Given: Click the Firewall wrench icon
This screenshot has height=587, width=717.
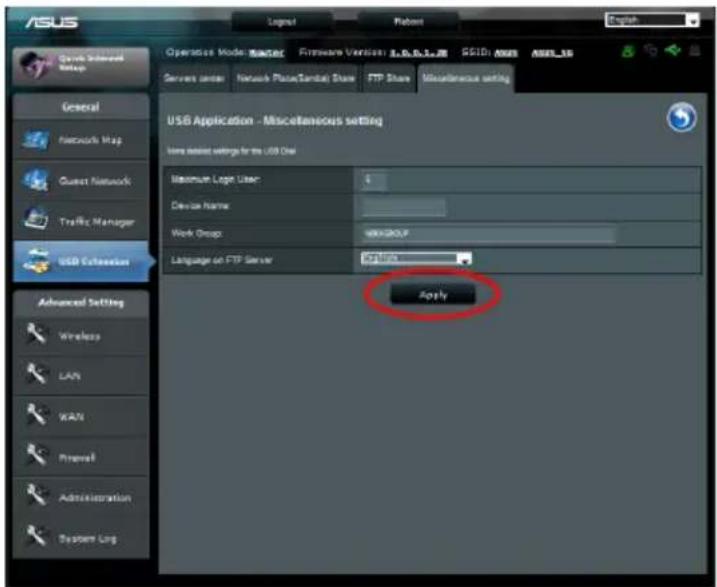Looking at the screenshot, I should pos(36,455).
